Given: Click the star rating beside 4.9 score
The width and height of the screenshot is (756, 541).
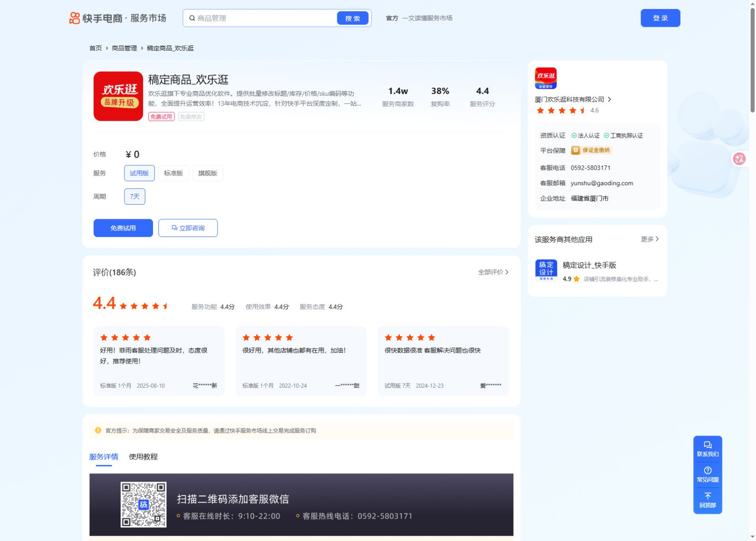Looking at the screenshot, I should (x=576, y=279).
